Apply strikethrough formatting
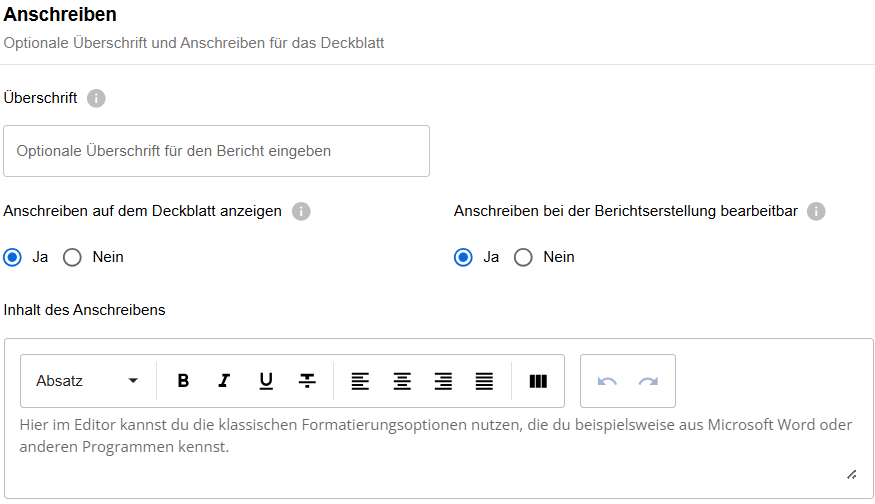Image resolution: width=875 pixels, height=504 pixels. pos(307,381)
